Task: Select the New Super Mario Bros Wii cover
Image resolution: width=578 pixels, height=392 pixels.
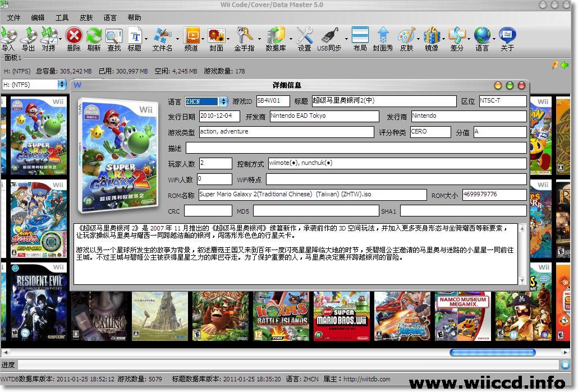Action: [x=342, y=316]
